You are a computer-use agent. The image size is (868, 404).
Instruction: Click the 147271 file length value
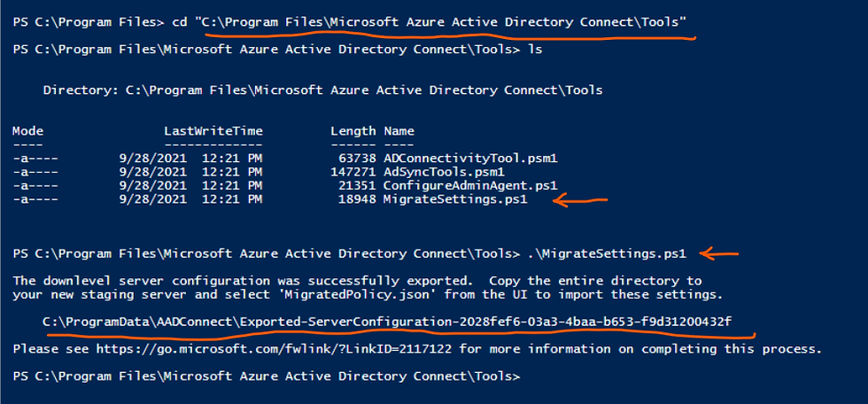pos(353,172)
